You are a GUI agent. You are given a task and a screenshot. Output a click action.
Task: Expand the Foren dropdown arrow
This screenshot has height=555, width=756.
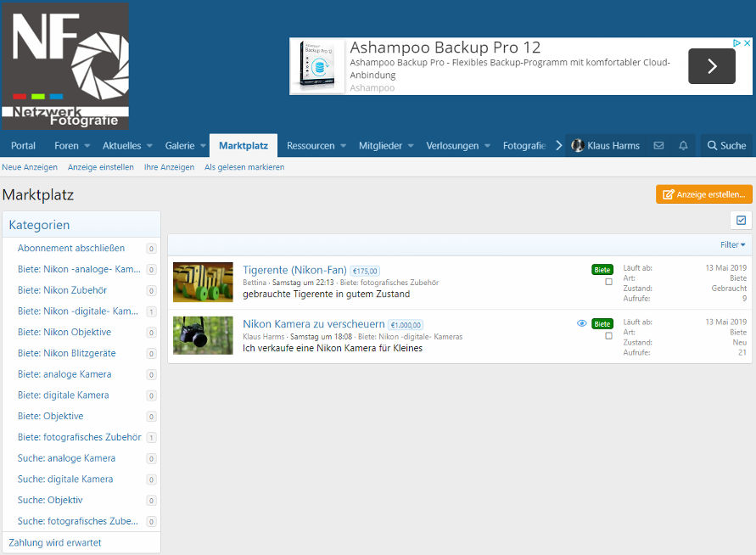(87, 146)
